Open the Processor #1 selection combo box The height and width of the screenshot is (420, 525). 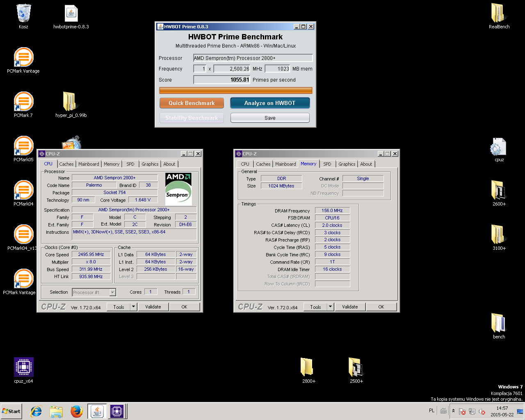point(94,292)
